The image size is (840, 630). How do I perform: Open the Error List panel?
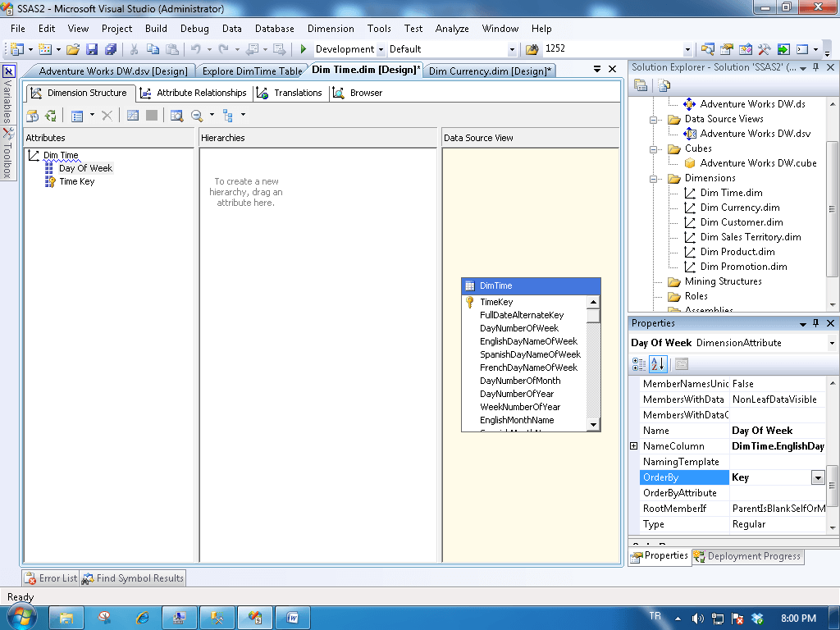click(x=51, y=578)
